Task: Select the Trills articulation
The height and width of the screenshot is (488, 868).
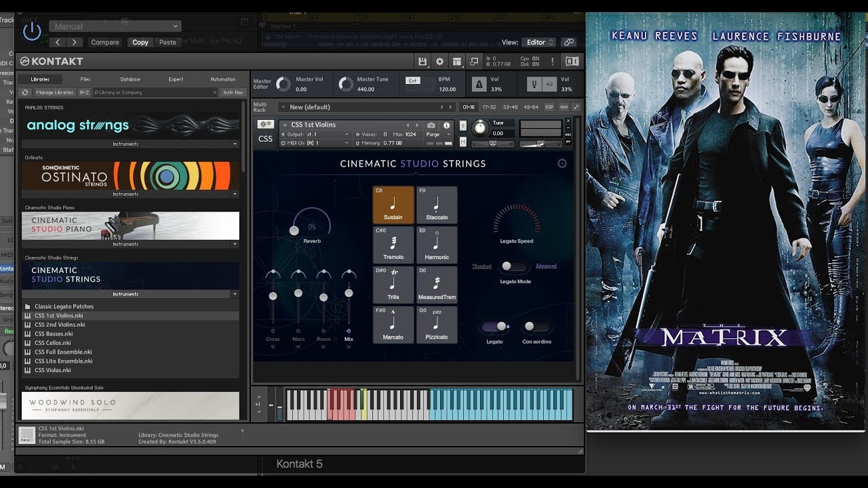Action: coord(393,285)
